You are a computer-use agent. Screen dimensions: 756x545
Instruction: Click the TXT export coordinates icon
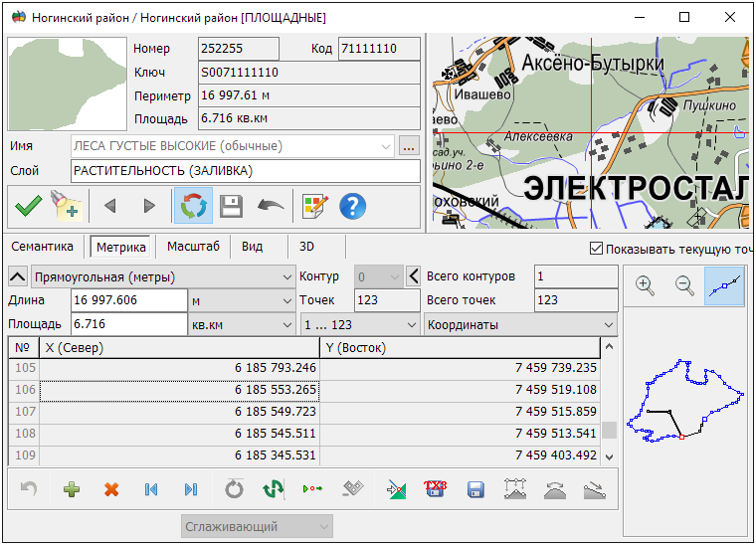tap(435, 489)
